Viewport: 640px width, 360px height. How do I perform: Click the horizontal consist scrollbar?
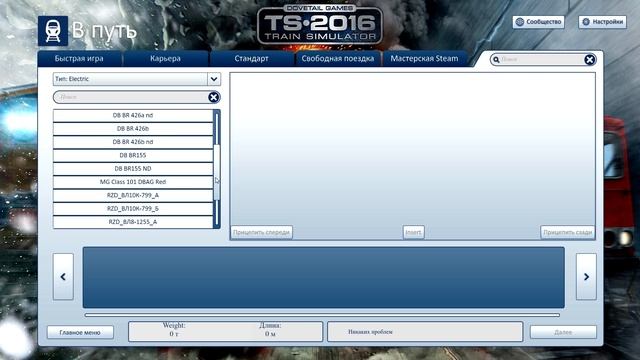tap(322, 315)
